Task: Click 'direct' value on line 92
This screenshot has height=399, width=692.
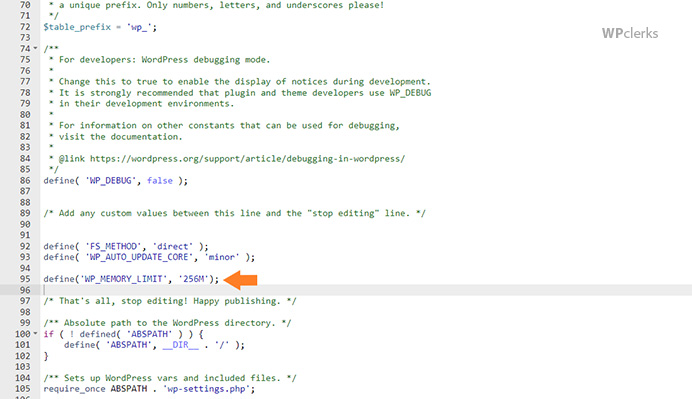Action: (x=173, y=246)
